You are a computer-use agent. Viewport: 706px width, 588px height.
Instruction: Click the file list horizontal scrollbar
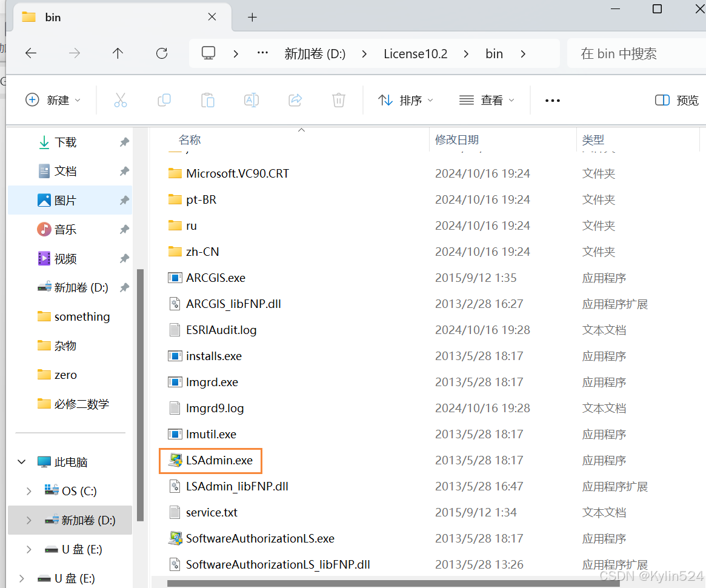(393, 584)
